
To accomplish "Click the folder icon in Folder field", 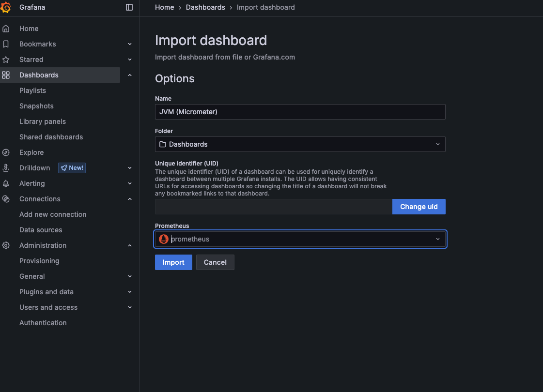I will (x=163, y=144).
